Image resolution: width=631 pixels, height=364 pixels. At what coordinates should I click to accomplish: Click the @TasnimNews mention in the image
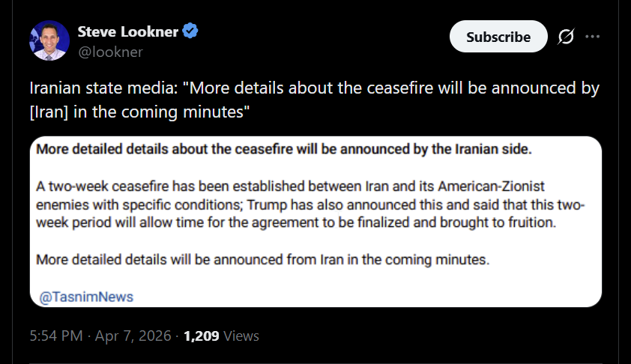(x=85, y=297)
